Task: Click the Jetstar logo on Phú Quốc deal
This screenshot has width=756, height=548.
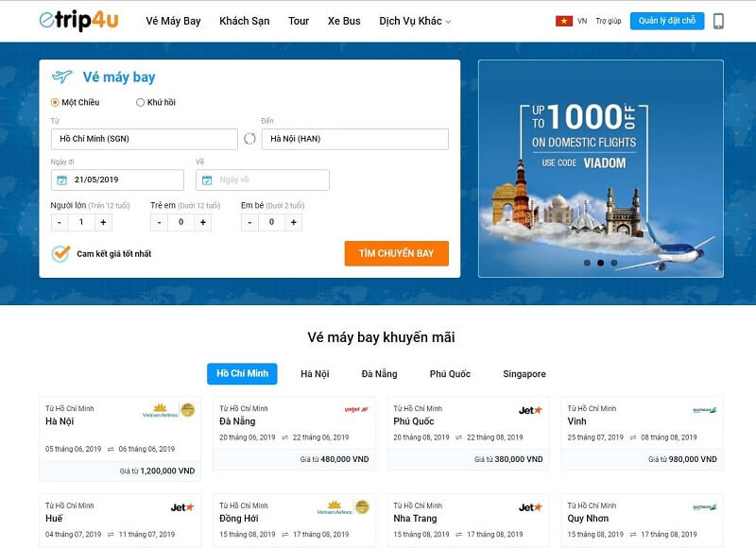Action: 529,408
